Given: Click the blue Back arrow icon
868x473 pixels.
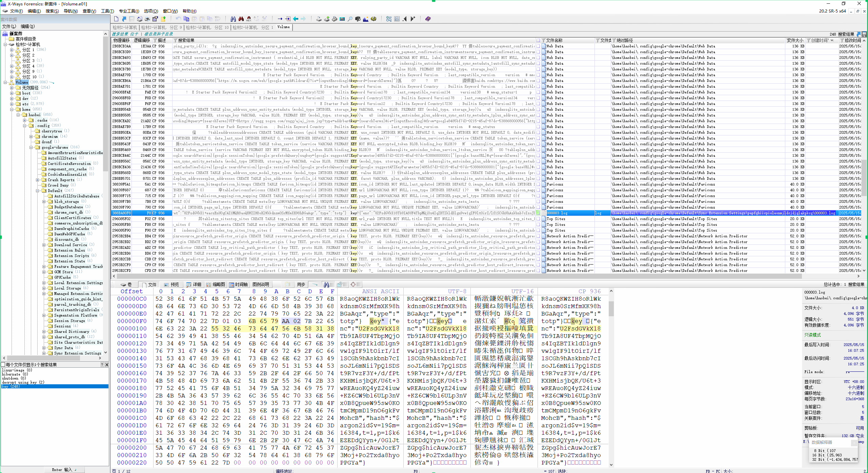Looking at the screenshot, I should click(296, 19).
